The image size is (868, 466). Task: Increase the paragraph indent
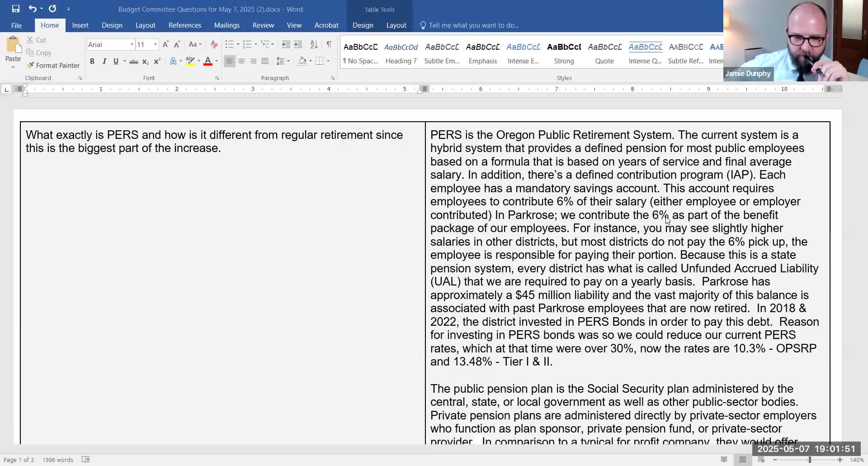click(298, 44)
